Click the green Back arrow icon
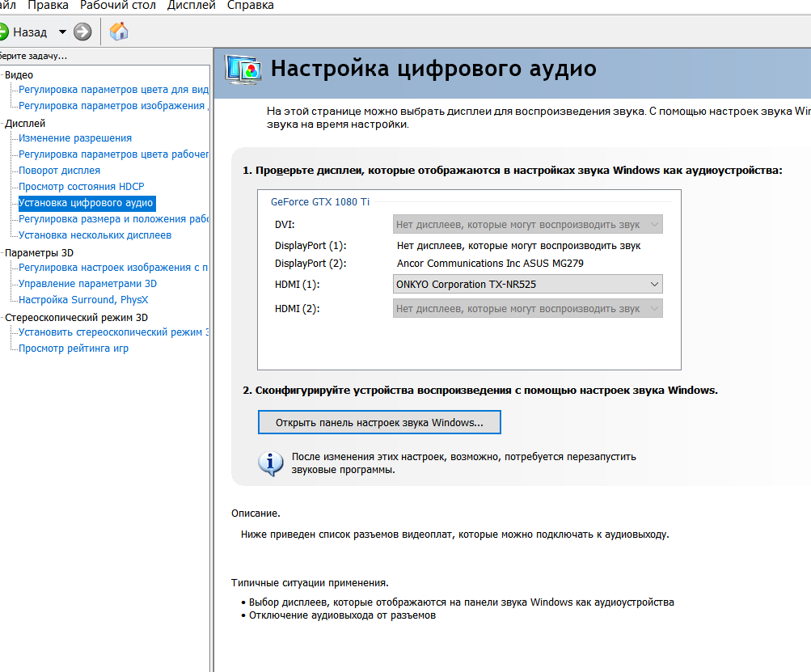This screenshot has height=672, width=811. (x=3, y=32)
